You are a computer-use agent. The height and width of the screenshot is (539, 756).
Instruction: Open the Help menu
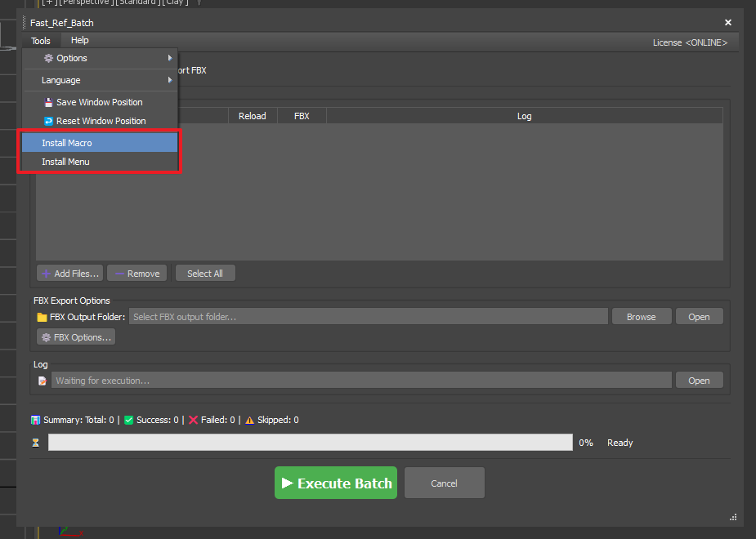(x=79, y=41)
